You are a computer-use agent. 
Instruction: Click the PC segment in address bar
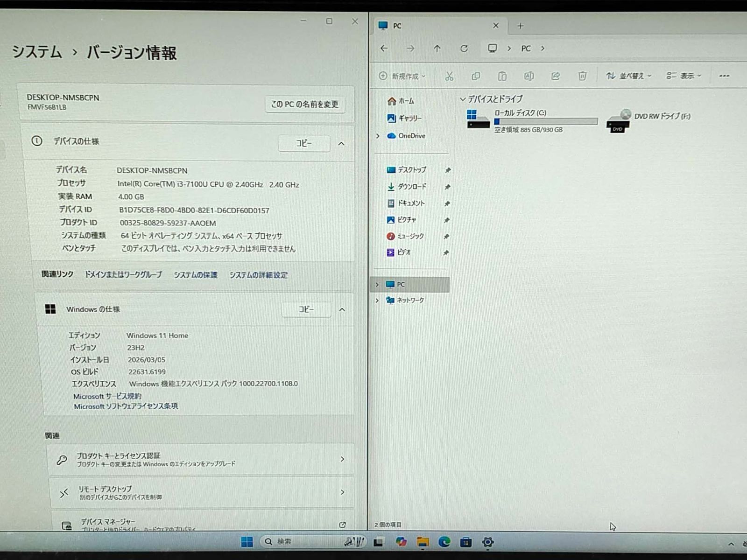526,49
